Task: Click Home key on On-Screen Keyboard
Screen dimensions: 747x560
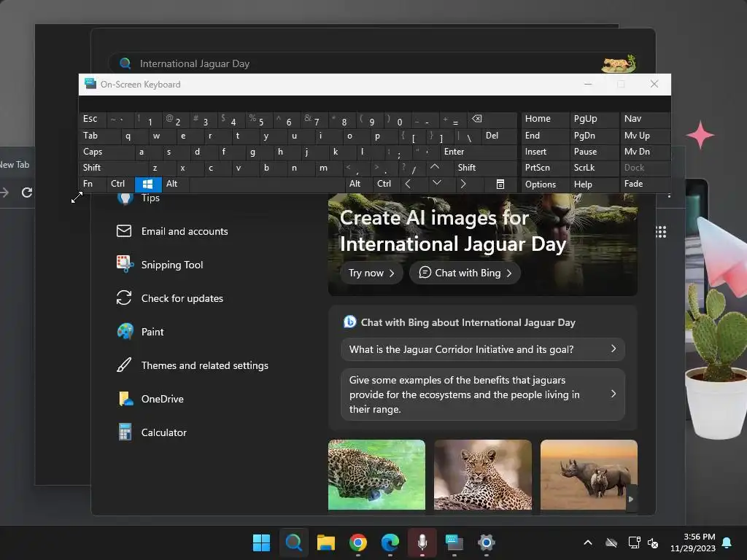Action: click(x=544, y=119)
